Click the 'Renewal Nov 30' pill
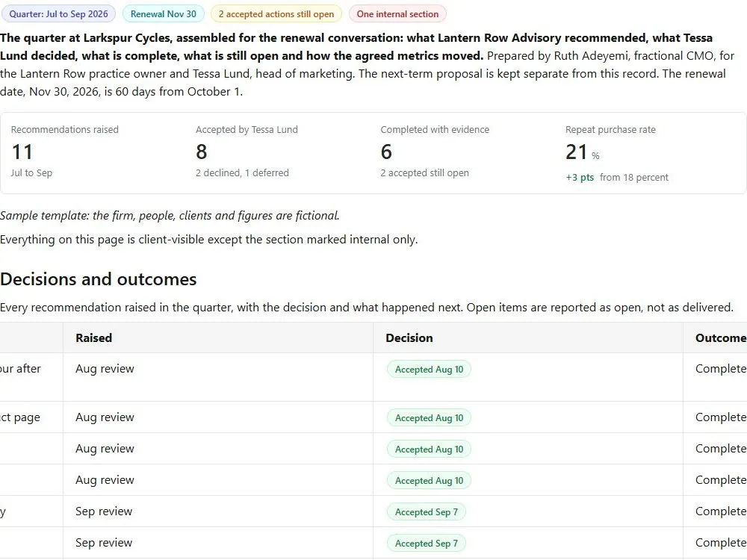This screenshot has height=560, width=747. [164, 13]
